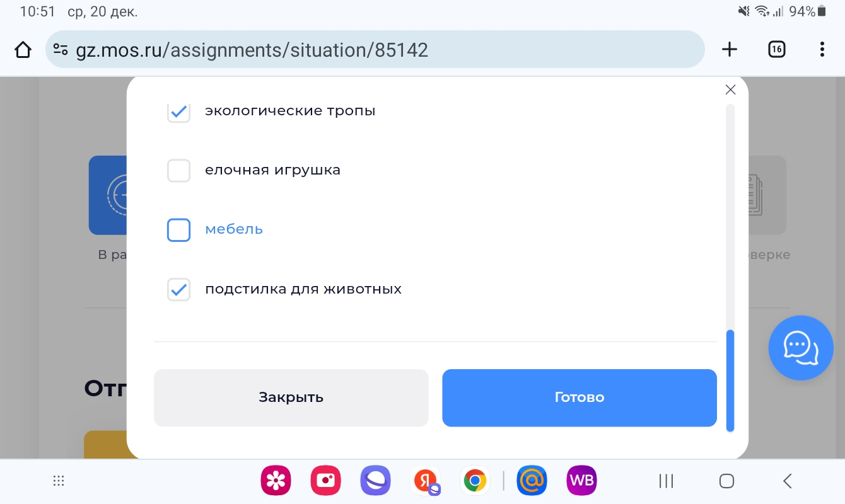Open the apps grid drawer
Screen dimensions: 845x504
click(59, 481)
